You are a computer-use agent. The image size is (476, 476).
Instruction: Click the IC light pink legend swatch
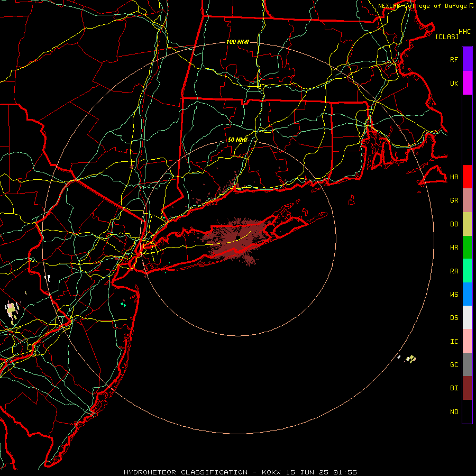click(x=467, y=341)
